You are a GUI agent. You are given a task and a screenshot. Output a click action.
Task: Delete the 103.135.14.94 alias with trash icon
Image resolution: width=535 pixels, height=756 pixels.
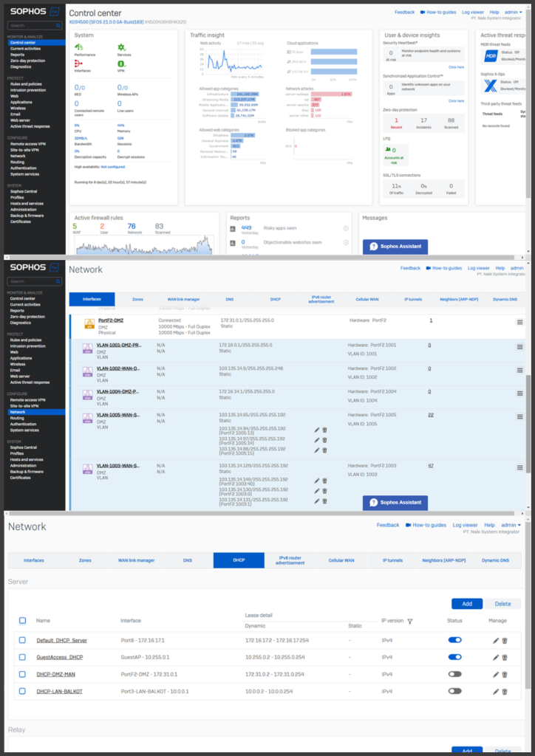pos(324,430)
